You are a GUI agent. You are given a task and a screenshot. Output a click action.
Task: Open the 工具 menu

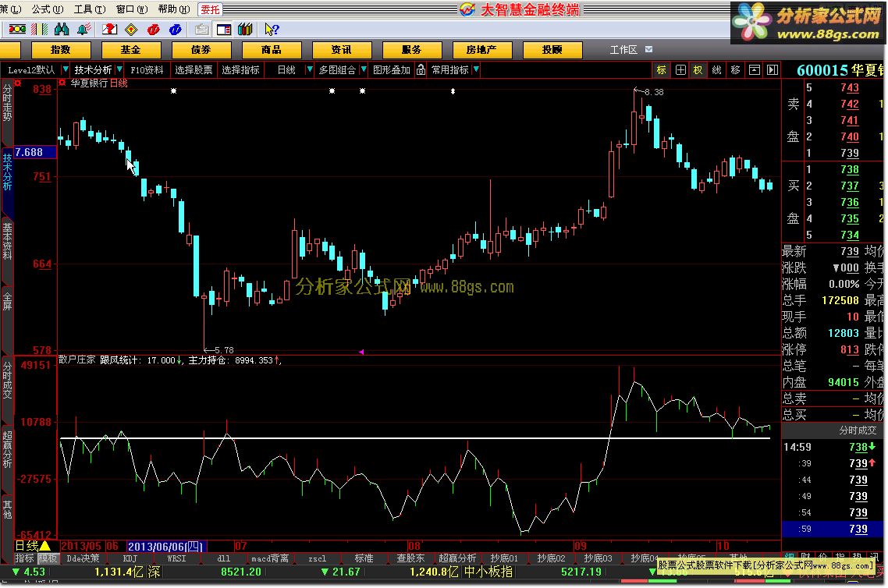pyautogui.click(x=90, y=9)
